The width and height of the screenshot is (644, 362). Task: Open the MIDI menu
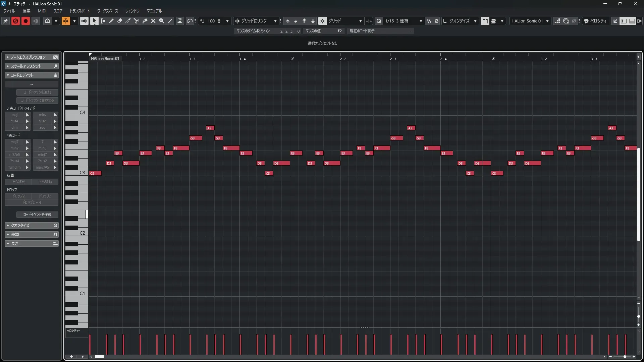(x=42, y=11)
